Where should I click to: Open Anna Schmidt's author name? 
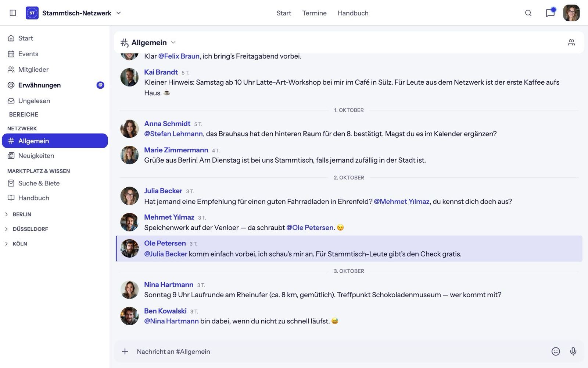[167, 124]
